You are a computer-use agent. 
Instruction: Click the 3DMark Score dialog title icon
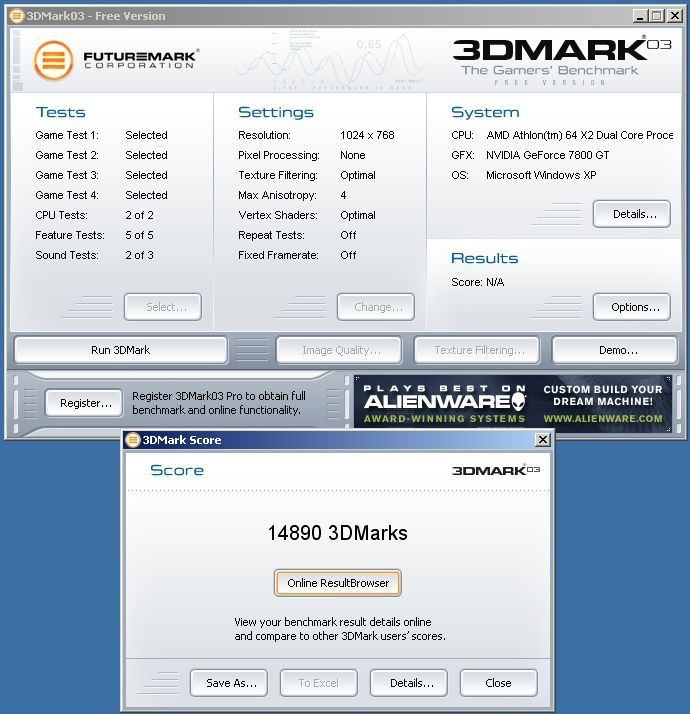133,440
